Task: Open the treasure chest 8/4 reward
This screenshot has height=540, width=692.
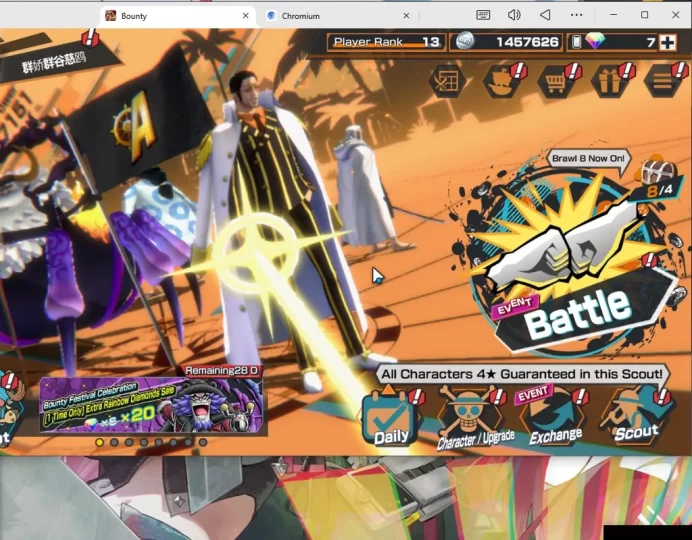Action: tap(658, 179)
